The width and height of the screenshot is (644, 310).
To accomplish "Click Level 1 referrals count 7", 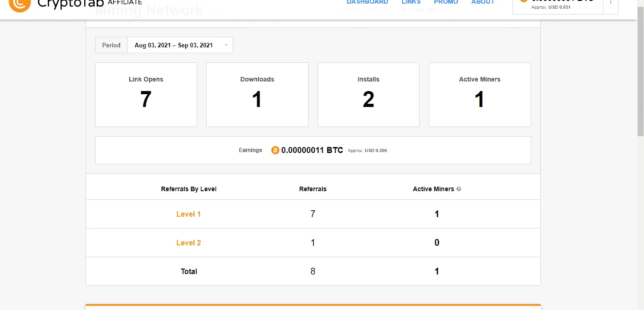I will (x=313, y=214).
